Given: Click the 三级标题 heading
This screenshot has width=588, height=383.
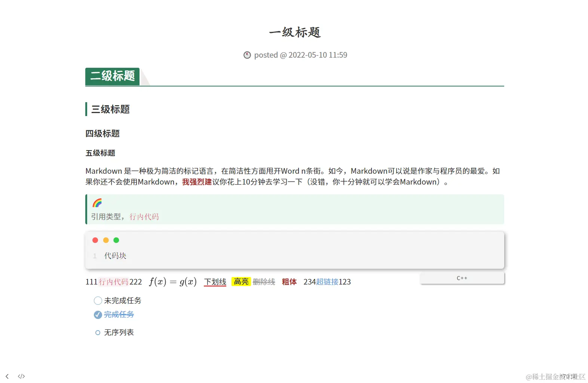Looking at the screenshot, I should [111, 109].
